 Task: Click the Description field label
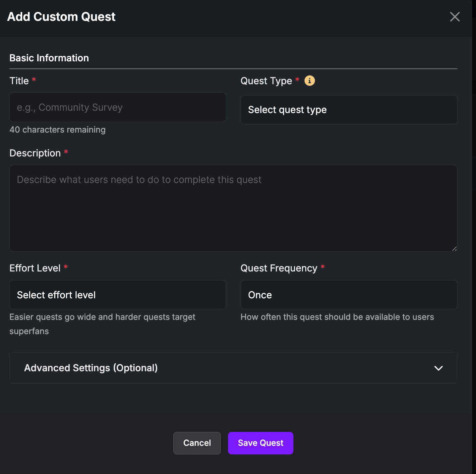click(35, 153)
